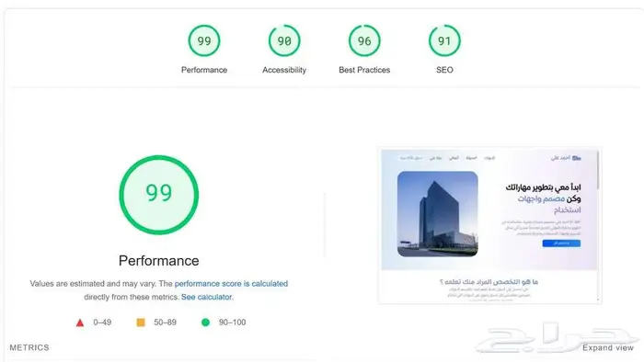
Task: Click the large 99 Performance score circle
Action: 159,195
